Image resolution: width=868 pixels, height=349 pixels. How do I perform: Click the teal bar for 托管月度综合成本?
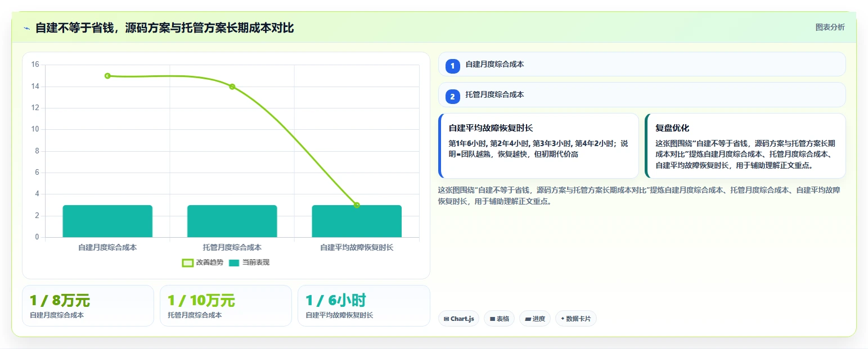[x=232, y=221]
